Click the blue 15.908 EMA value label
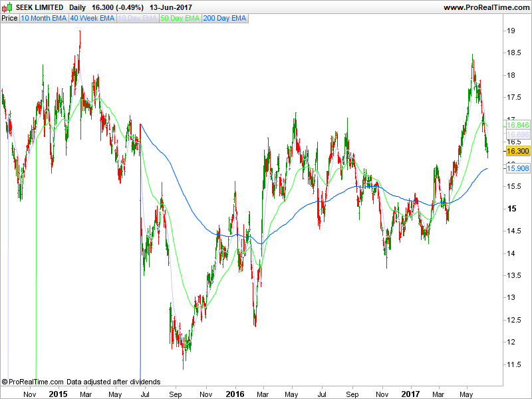532x399 pixels. point(518,168)
